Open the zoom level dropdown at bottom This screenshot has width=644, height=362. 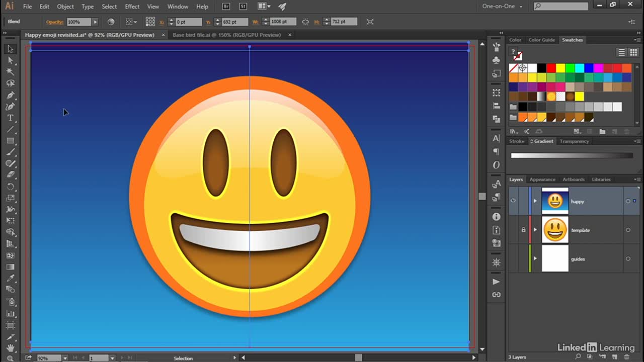pyautogui.click(x=65, y=358)
